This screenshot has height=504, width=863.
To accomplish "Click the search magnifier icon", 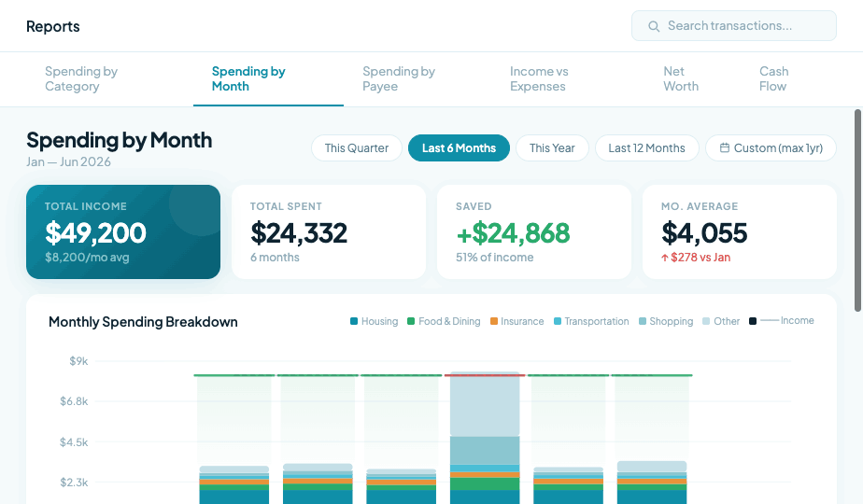I will click(653, 26).
